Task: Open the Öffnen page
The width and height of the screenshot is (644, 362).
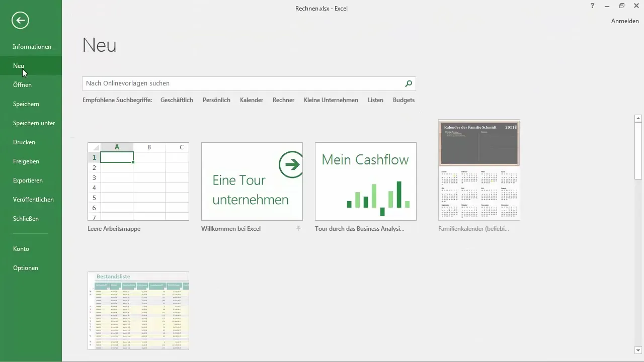Action: [x=31, y=85]
